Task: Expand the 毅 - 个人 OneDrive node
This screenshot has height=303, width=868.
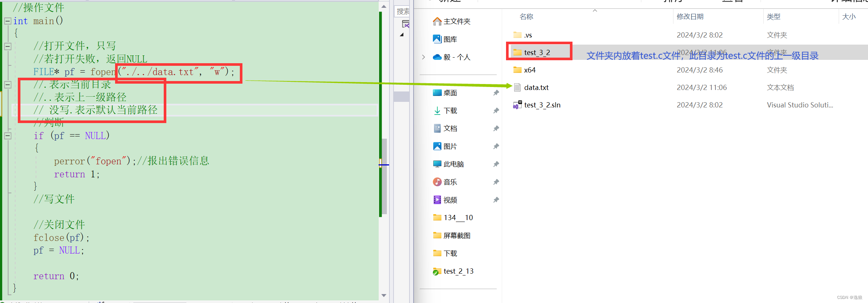Action: (x=424, y=57)
